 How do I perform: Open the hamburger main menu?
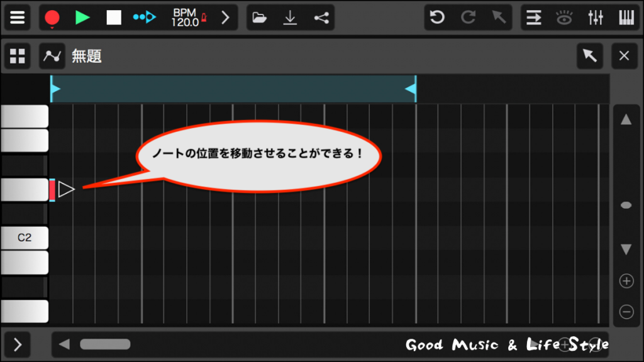[x=17, y=18]
